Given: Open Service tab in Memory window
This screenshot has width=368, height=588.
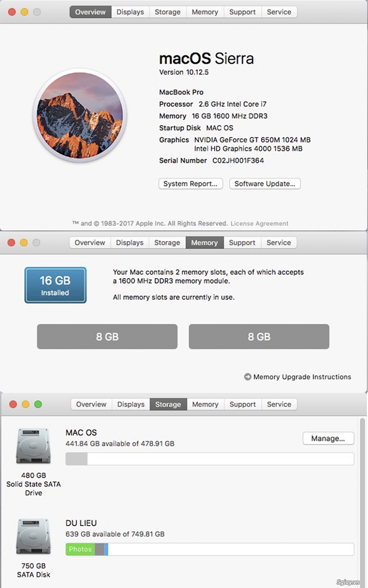Looking at the screenshot, I should [279, 243].
